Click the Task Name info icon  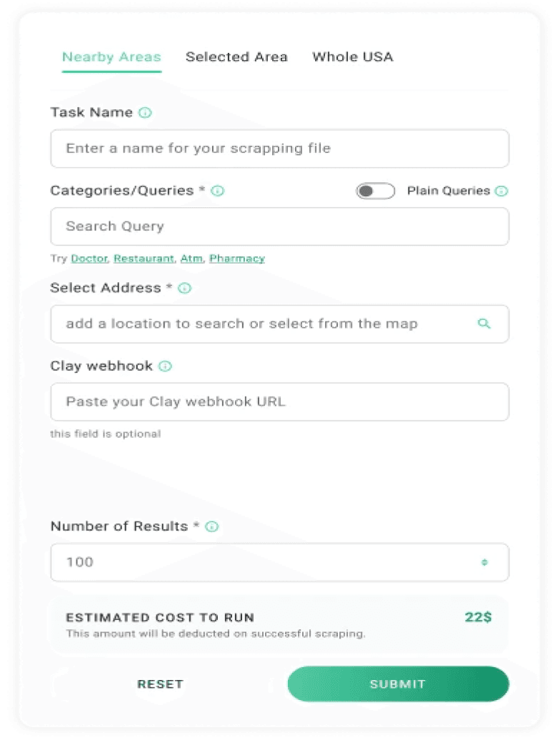pos(145,112)
